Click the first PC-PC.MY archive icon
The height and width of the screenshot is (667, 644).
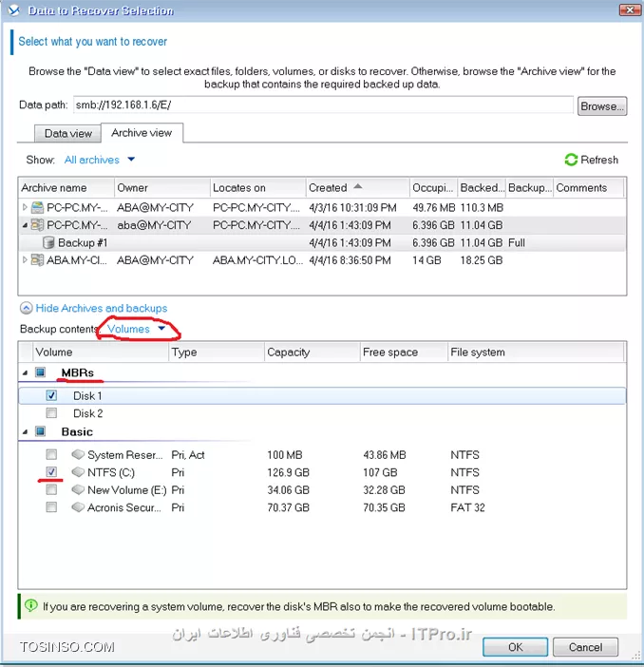pos(37,207)
